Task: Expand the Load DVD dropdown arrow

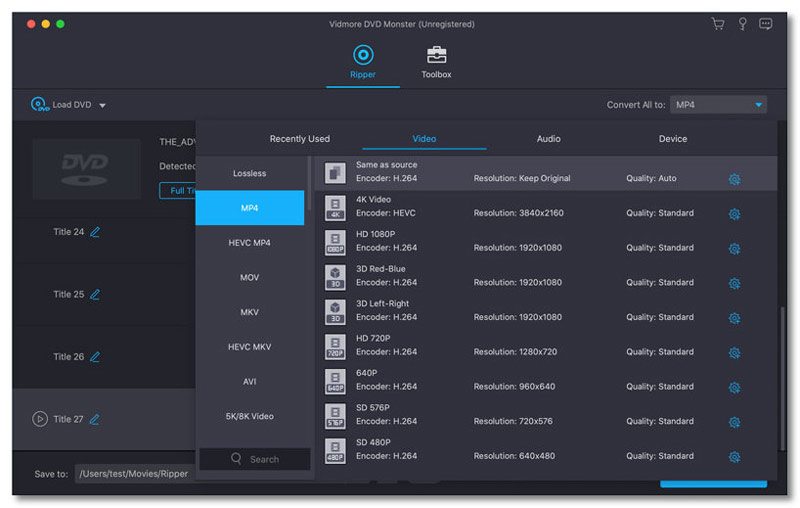Action: pos(103,106)
